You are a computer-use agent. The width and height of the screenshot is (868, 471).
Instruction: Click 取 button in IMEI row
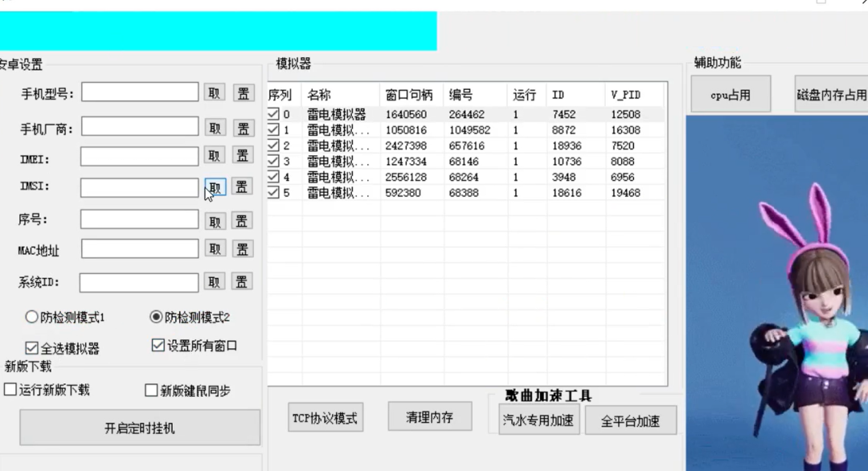click(x=215, y=155)
